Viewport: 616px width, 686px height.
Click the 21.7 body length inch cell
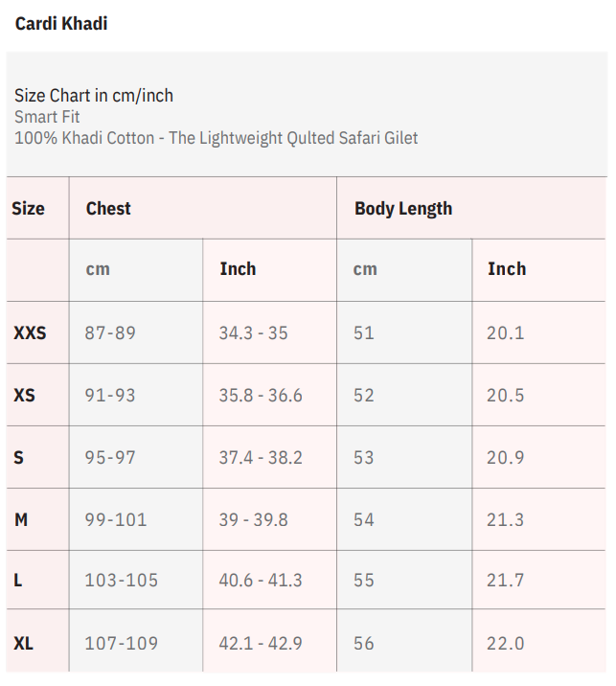click(506, 581)
